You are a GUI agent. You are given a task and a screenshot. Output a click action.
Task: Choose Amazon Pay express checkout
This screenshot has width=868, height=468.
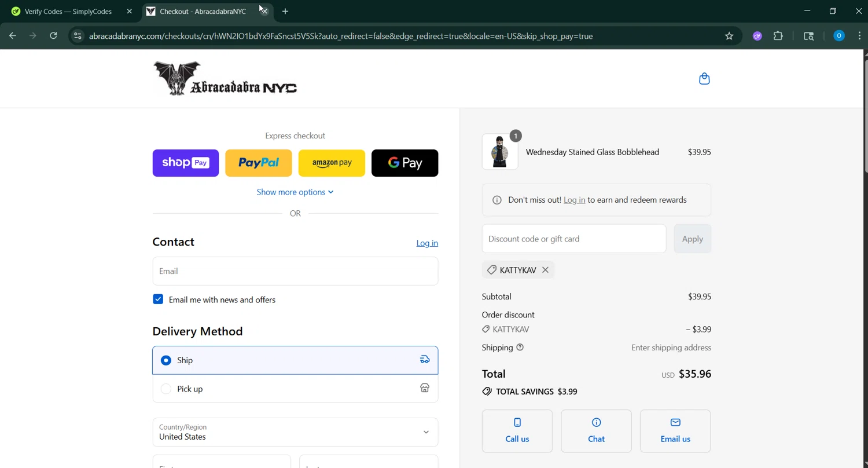pyautogui.click(x=332, y=163)
